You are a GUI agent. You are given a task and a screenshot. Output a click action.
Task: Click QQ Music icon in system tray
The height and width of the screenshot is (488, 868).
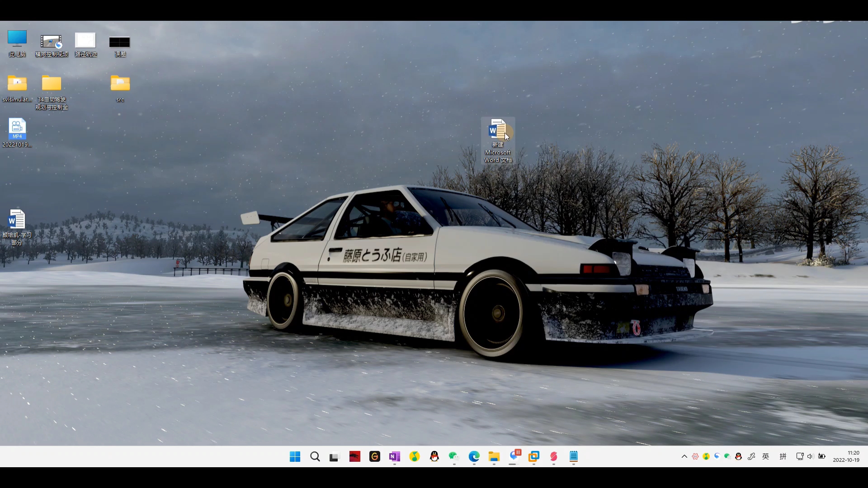point(706,457)
